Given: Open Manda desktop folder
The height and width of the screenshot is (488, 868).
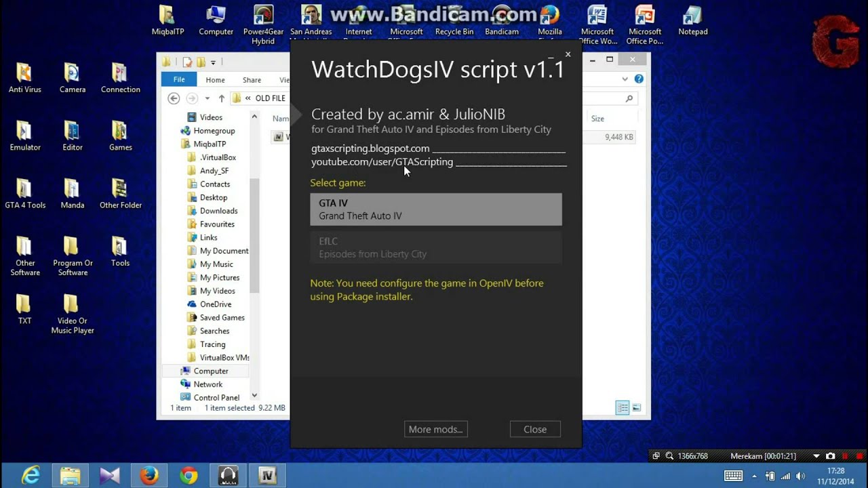Looking at the screenshot, I should 72,194.
